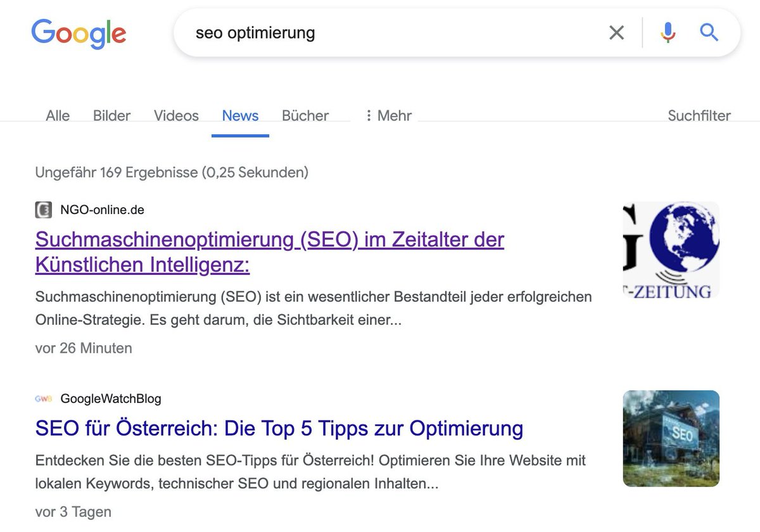Open more search categories via the three-dot icon
Screen dimensions: 760x532
(368, 115)
